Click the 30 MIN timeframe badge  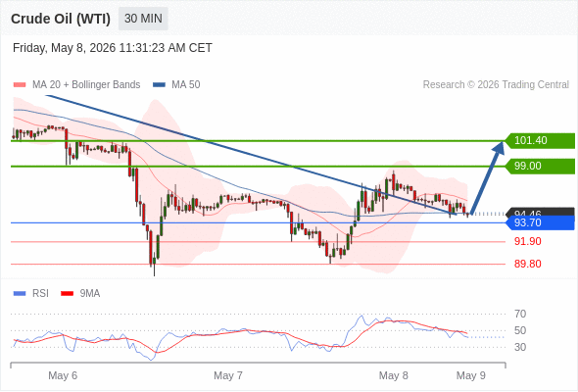(143, 19)
